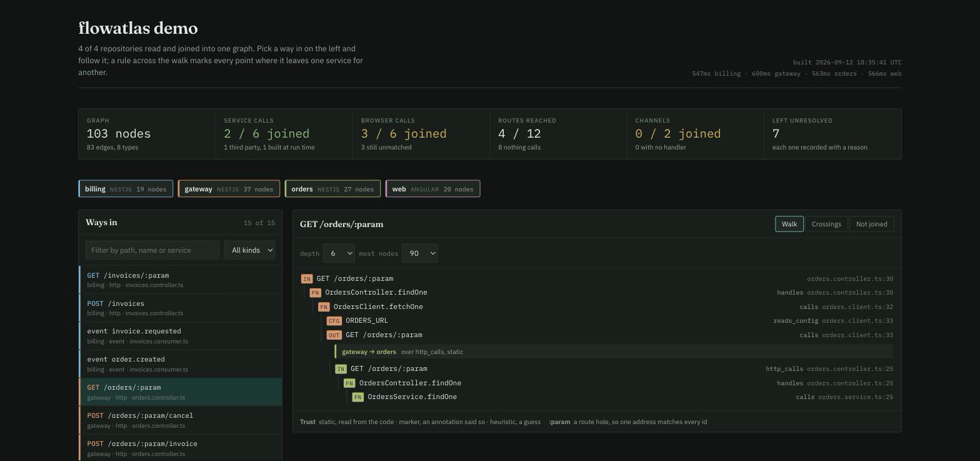Click the reads_config orders.client.ts:33 reference
This screenshot has width=980, height=461.
(833, 321)
